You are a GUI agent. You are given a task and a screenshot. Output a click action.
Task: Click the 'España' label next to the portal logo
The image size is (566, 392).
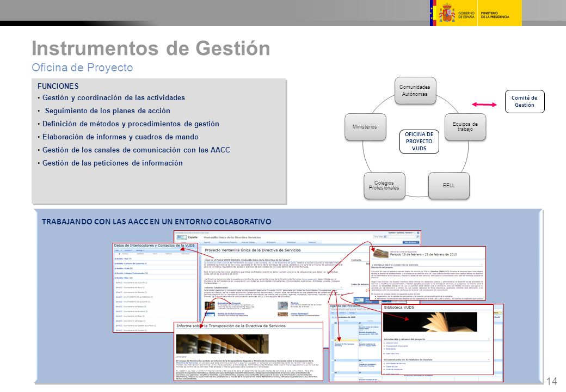(193, 237)
